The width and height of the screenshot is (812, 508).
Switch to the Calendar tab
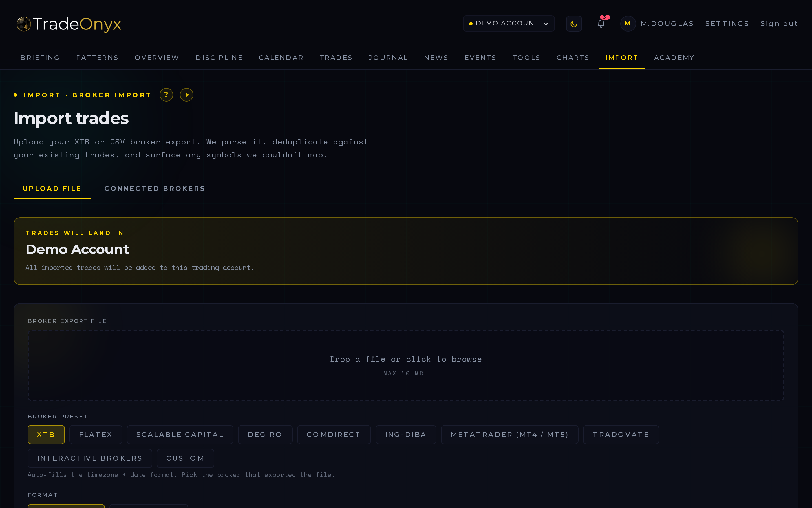281,58
